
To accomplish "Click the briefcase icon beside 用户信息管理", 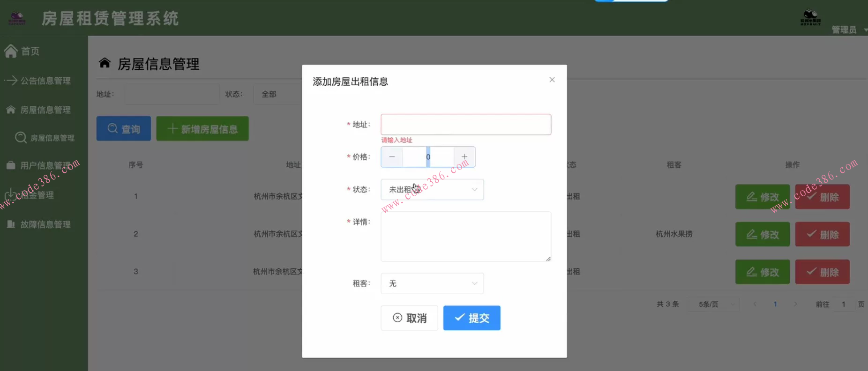I will coord(11,165).
